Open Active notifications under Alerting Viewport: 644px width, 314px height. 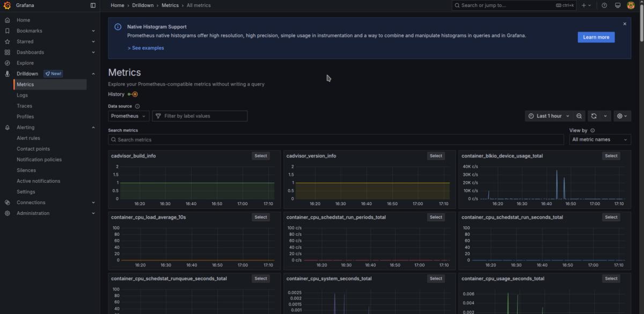pyautogui.click(x=38, y=181)
